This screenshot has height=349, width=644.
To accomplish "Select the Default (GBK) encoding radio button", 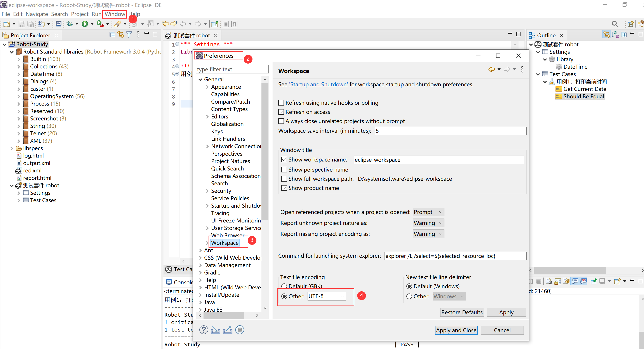I will click(284, 286).
